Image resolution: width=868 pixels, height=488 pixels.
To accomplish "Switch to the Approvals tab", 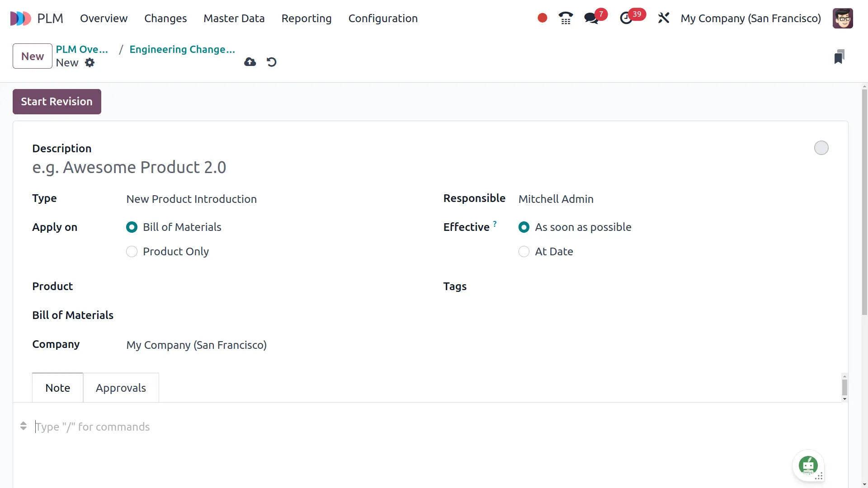I will pyautogui.click(x=121, y=388).
